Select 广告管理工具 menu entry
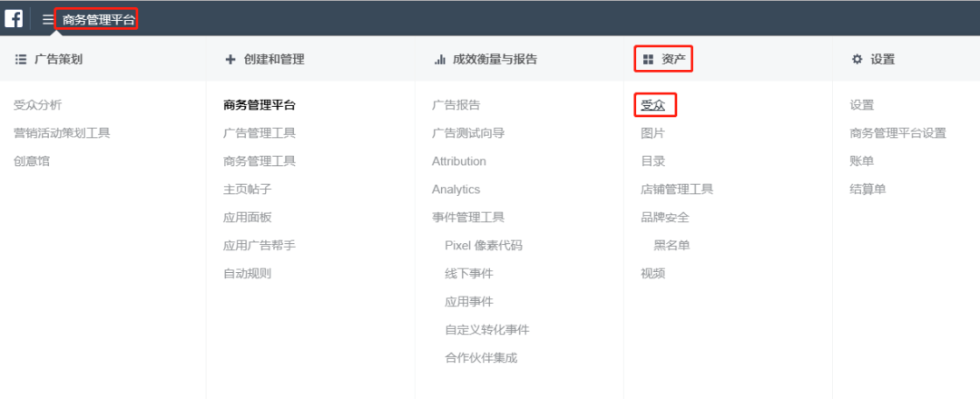 (x=260, y=133)
